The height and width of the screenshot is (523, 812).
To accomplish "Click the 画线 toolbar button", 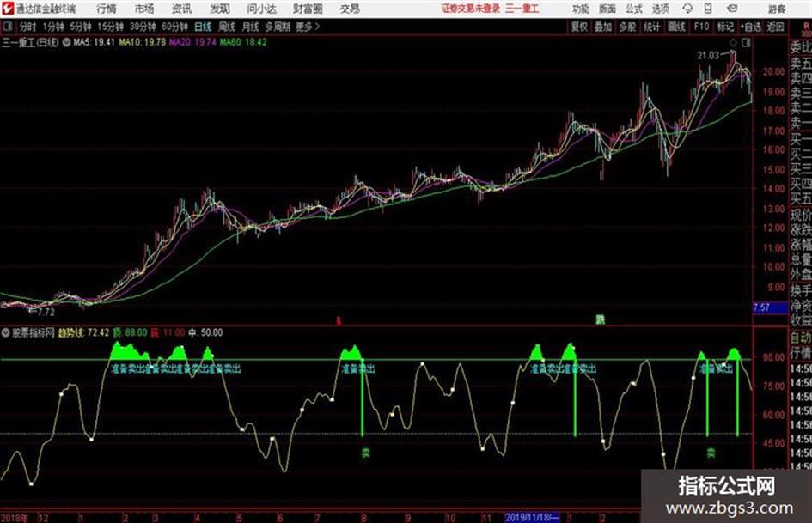I will [676, 27].
